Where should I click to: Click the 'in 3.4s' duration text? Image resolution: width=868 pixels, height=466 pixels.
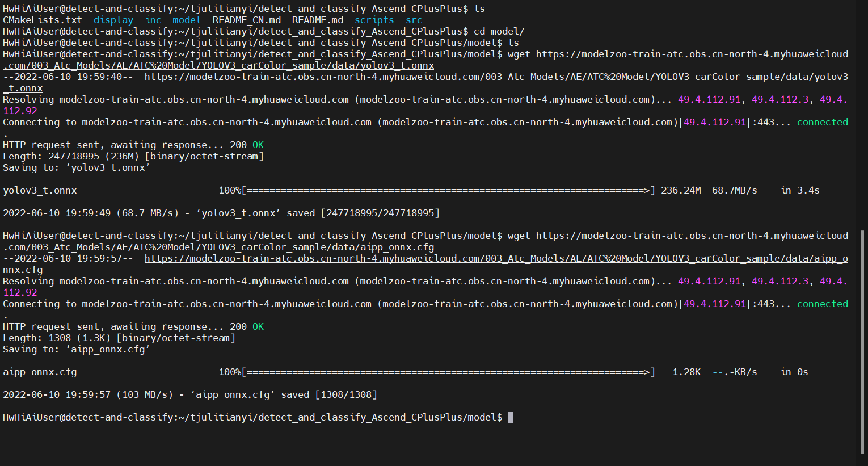coord(800,191)
